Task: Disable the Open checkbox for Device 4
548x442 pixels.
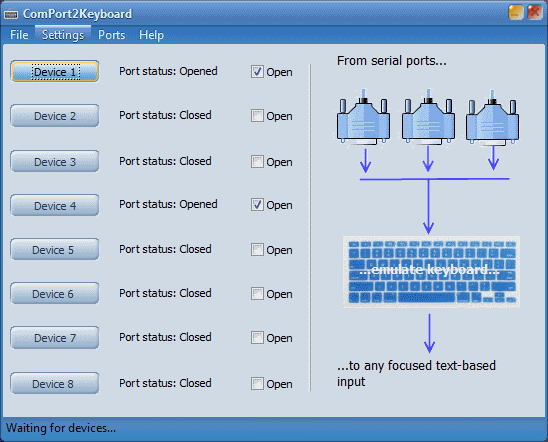Action: click(257, 205)
